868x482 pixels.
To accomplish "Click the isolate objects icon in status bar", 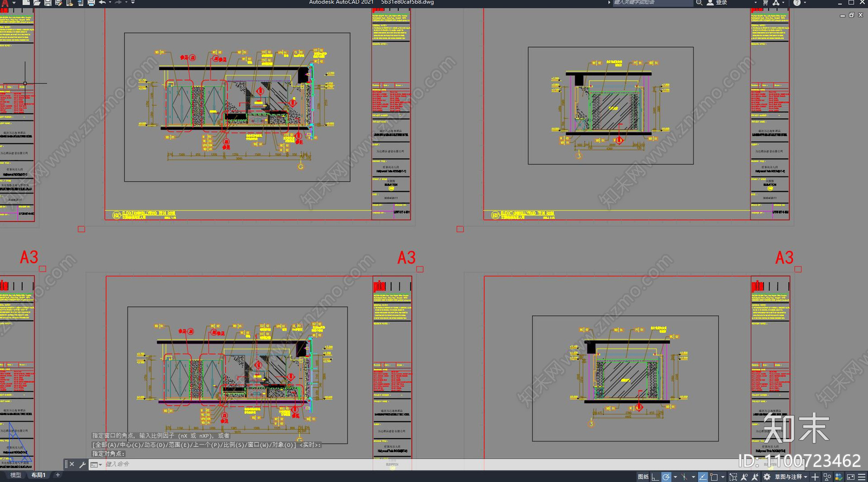I will [x=839, y=477].
